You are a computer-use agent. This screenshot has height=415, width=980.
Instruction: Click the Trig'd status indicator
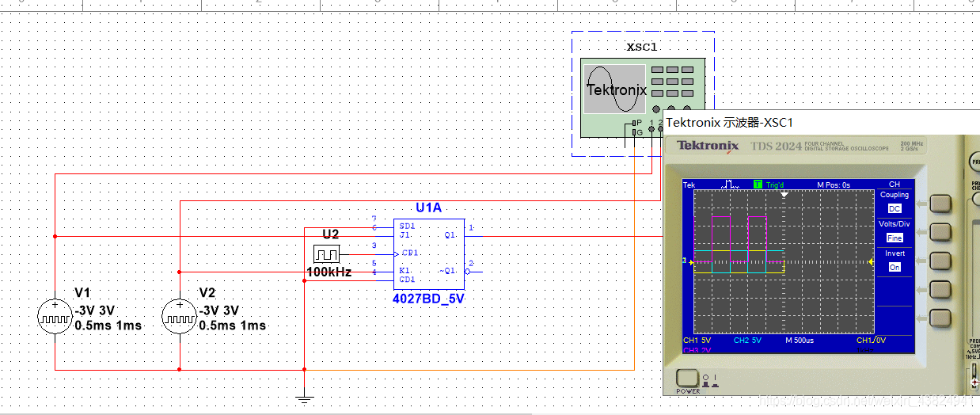773,185
